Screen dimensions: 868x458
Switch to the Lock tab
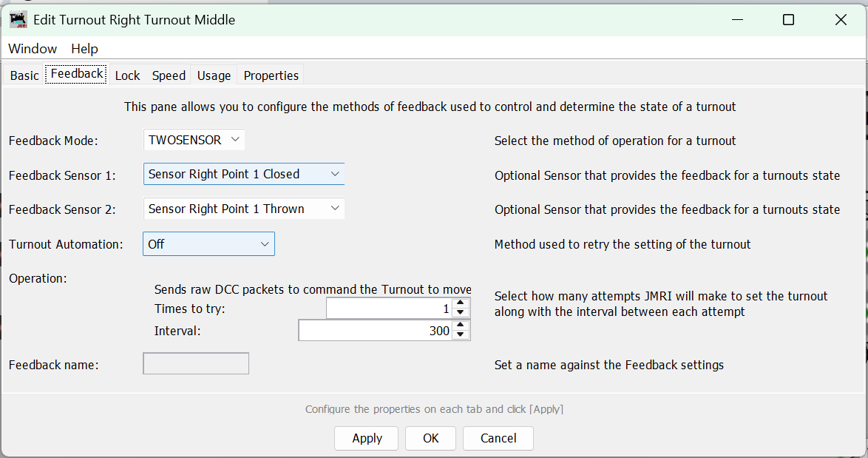coord(127,75)
